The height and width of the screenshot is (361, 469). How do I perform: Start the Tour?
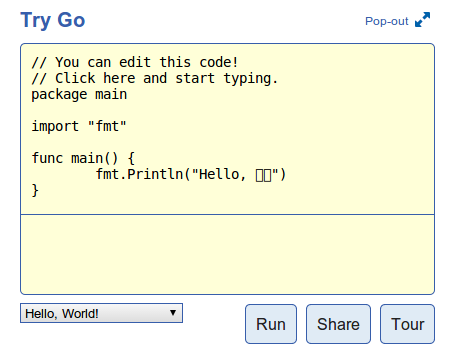[x=407, y=324]
